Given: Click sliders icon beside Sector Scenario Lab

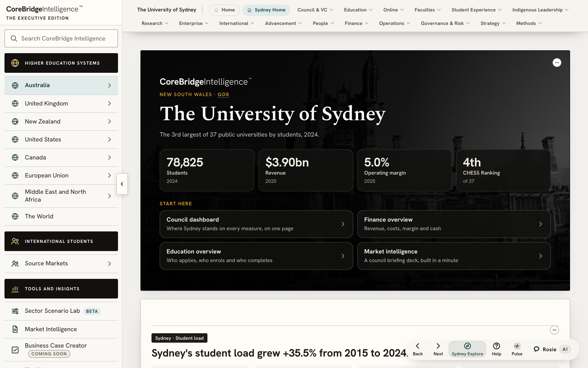Looking at the screenshot, I should coord(15,311).
